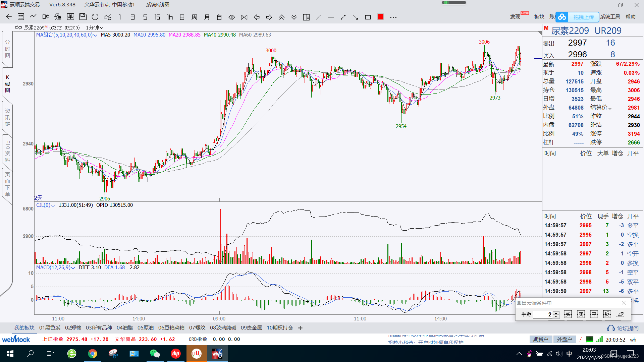Open the quote list icon in toolbar

21,17
